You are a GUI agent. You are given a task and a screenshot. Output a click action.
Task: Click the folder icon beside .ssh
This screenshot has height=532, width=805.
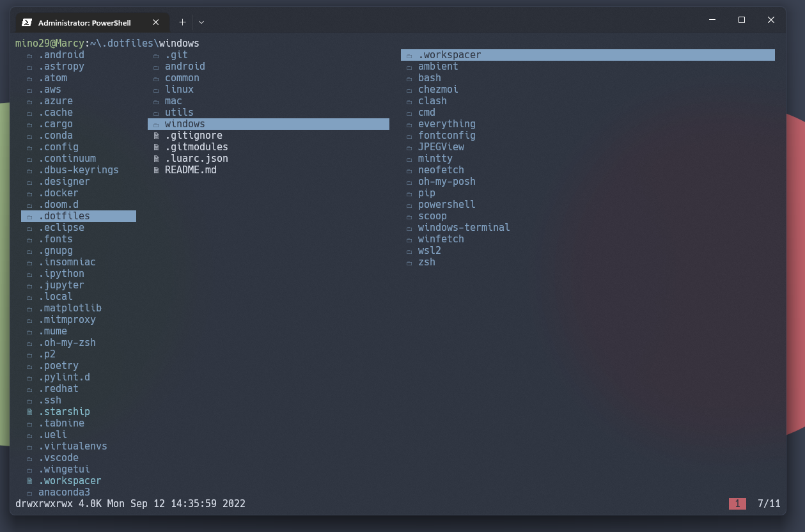pos(29,401)
